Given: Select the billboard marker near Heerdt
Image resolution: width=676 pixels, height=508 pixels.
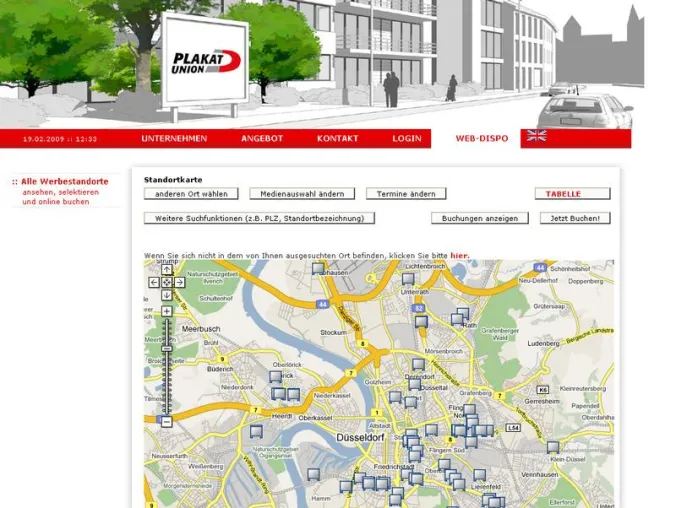Looking at the screenshot, I should (256, 432).
